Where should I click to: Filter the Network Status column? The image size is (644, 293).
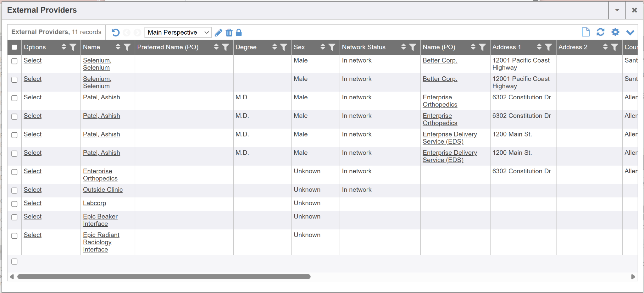413,47
